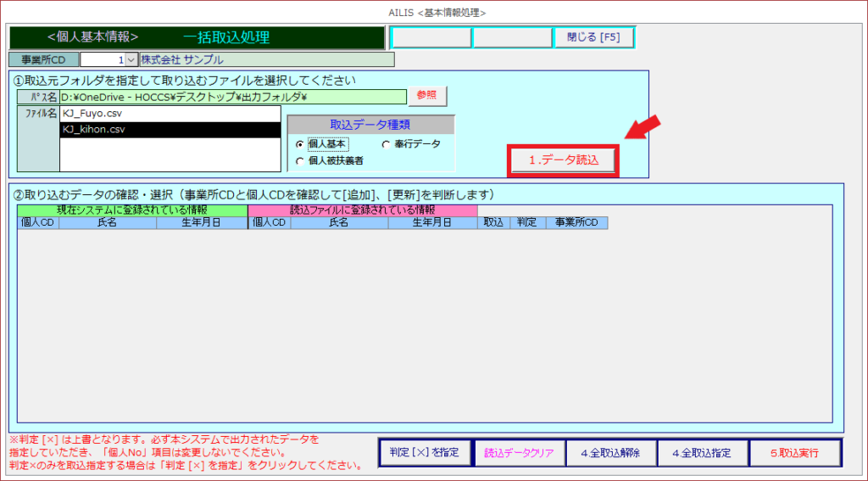Run import with 5.取込実行 button

(794, 452)
